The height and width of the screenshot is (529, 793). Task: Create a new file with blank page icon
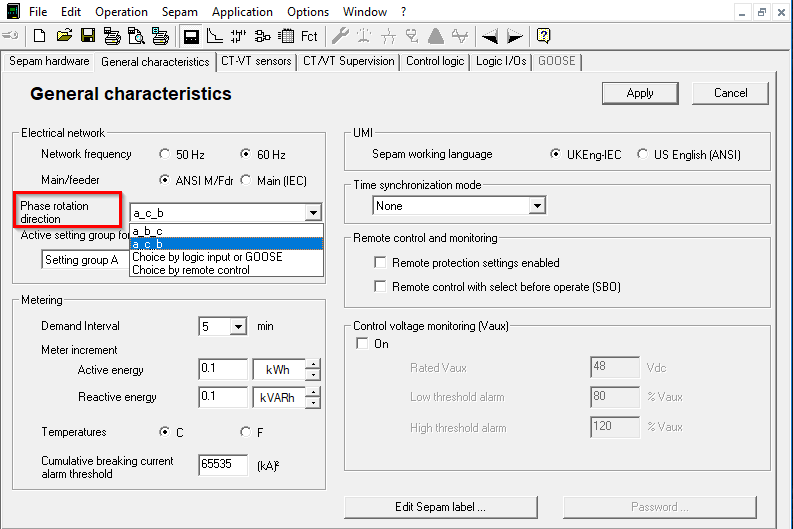click(x=39, y=36)
